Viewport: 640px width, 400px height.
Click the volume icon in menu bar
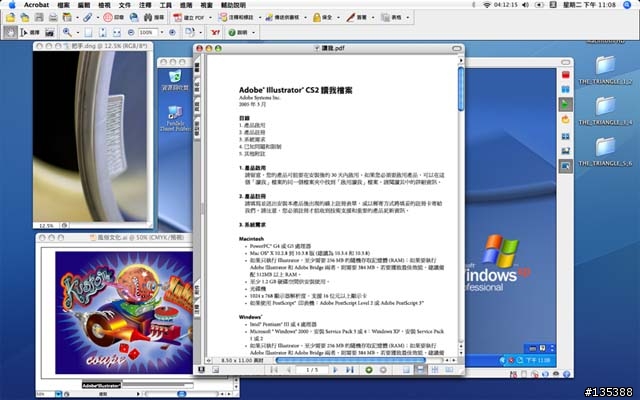(525, 5)
